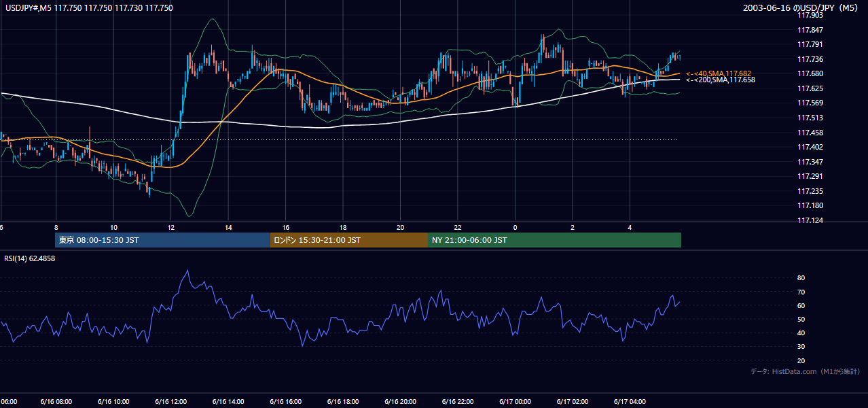Click the 117.291 price axis label
The width and height of the screenshot is (868, 408).
pyautogui.click(x=810, y=176)
